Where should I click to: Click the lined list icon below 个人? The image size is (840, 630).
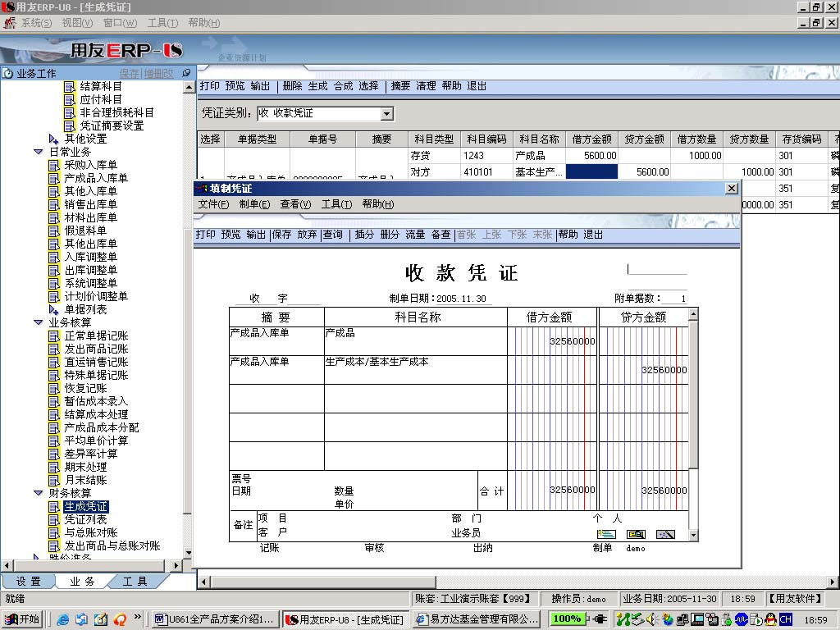606,534
